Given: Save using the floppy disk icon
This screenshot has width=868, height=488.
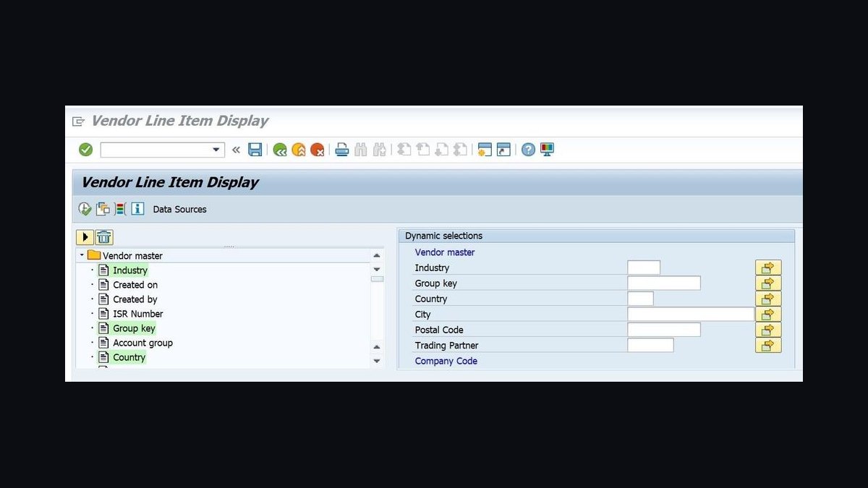Looking at the screenshot, I should tap(255, 150).
